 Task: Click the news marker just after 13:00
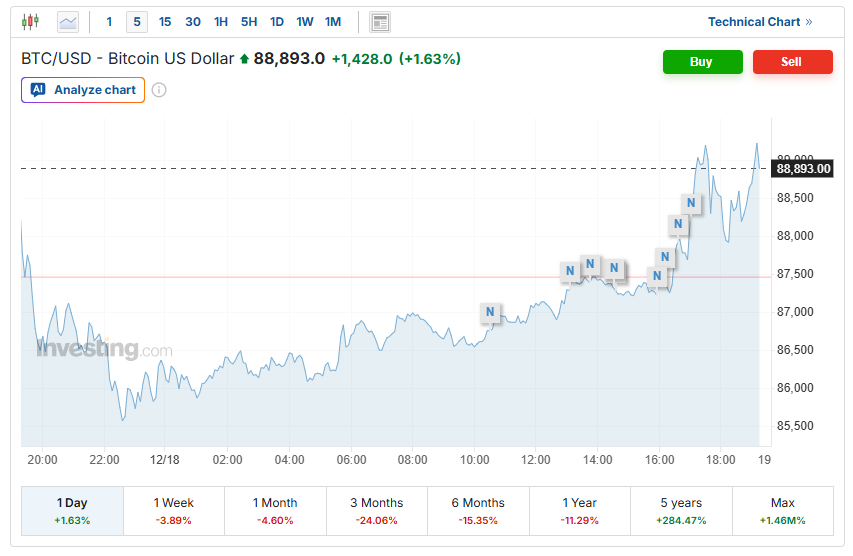pos(569,270)
